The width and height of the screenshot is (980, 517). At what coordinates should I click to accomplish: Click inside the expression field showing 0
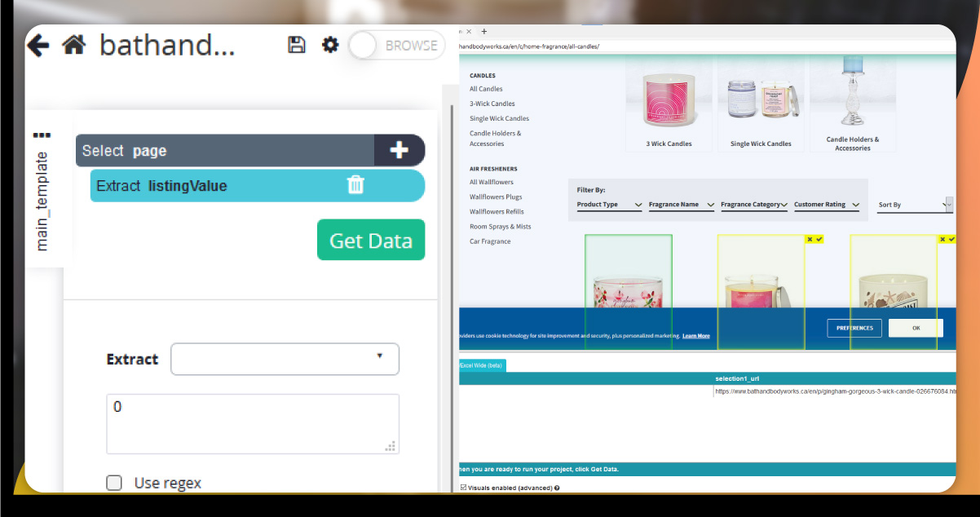tap(253, 422)
